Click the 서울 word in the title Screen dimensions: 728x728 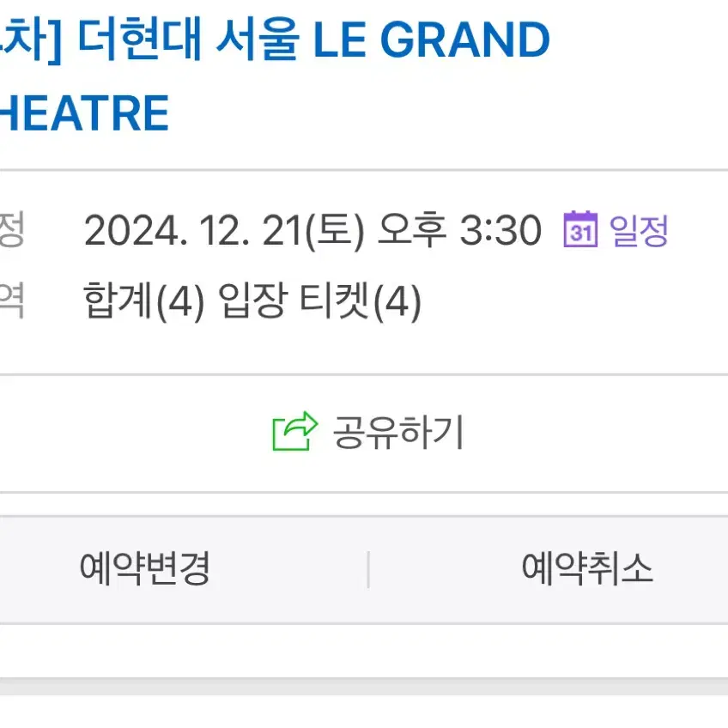point(257,40)
